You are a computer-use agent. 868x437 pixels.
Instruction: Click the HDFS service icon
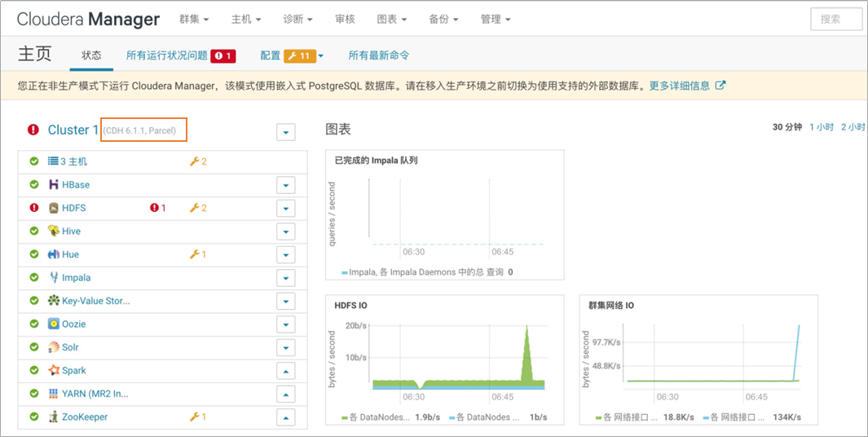point(54,208)
